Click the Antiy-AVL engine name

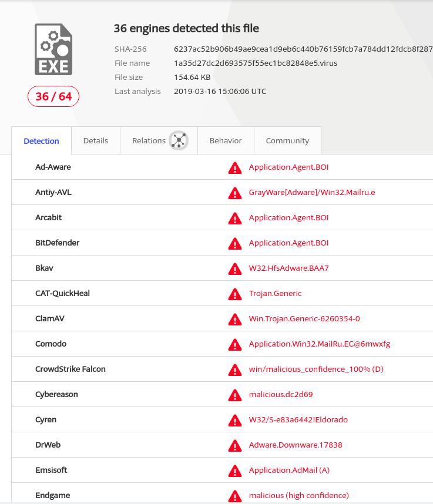[53, 192]
